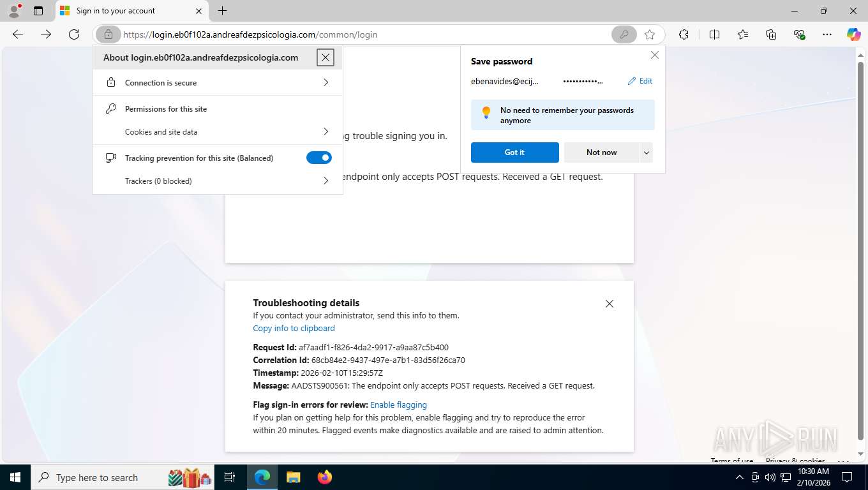Open Split screen icon

coord(714,34)
